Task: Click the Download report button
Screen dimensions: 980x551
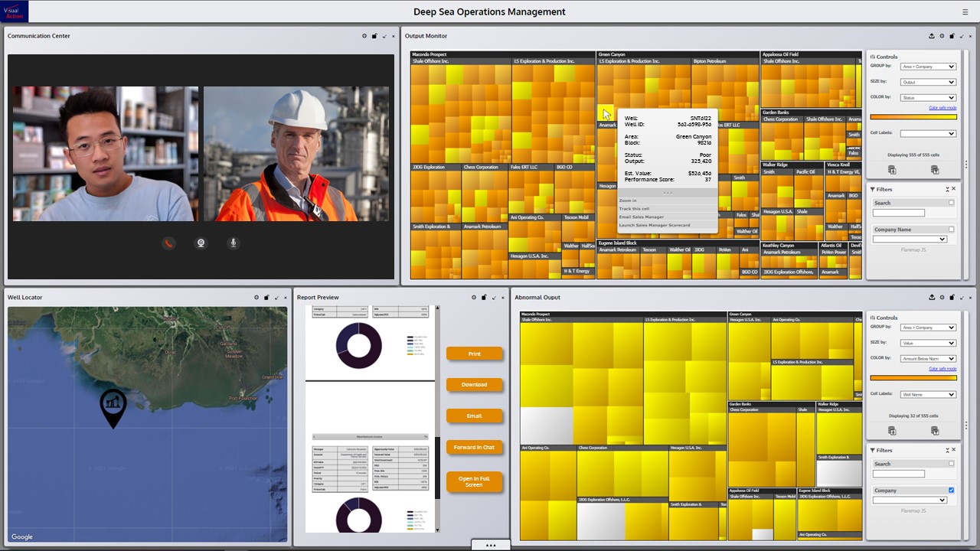Action: pyautogui.click(x=475, y=385)
